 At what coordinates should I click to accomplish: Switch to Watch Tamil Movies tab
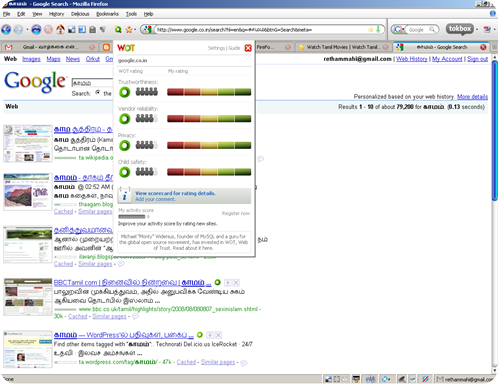pyautogui.click(x=343, y=47)
